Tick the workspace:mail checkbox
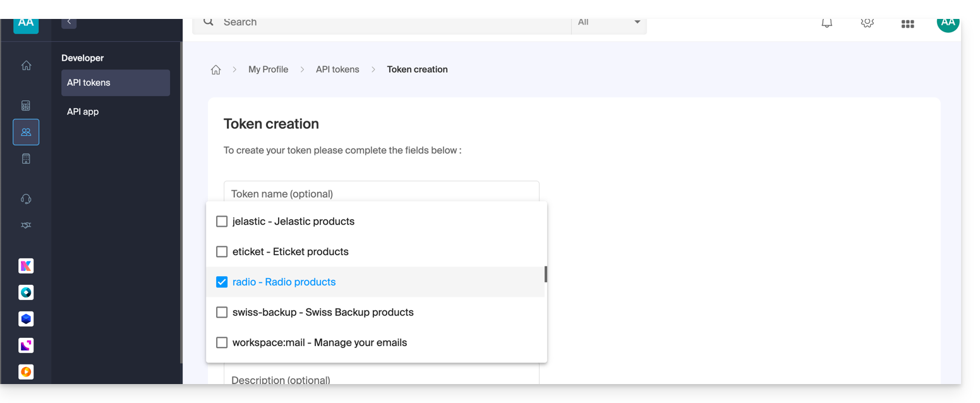980x403 pixels. tap(222, 343)
